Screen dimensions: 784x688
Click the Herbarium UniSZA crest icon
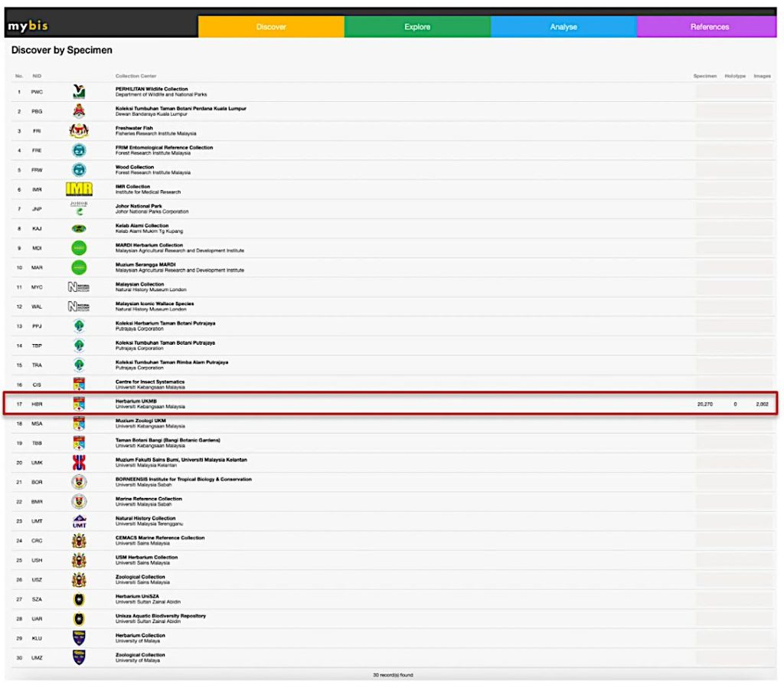(79, 599)
